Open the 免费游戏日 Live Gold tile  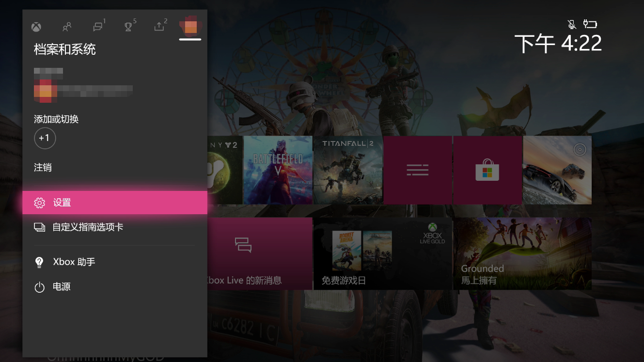point(383,253)
